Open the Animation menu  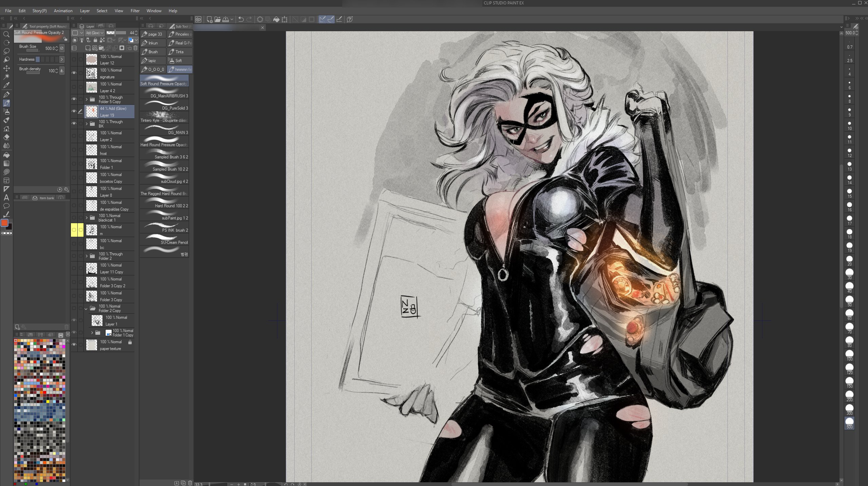(63, 11)
